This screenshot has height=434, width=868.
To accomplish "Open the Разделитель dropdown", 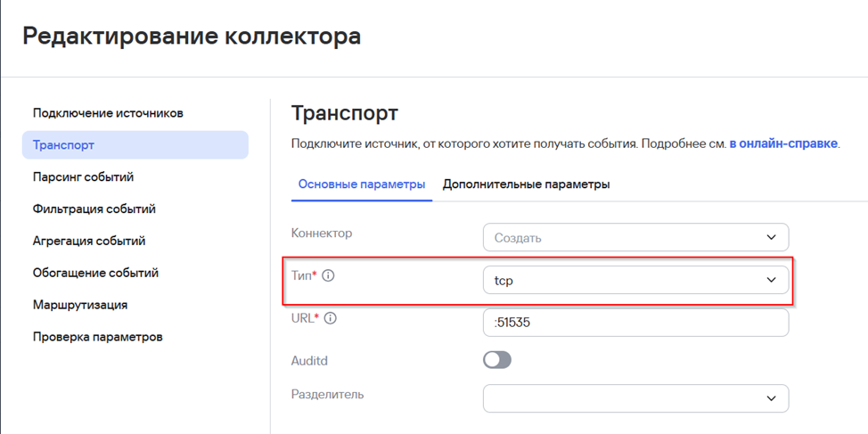I will 635,398.
